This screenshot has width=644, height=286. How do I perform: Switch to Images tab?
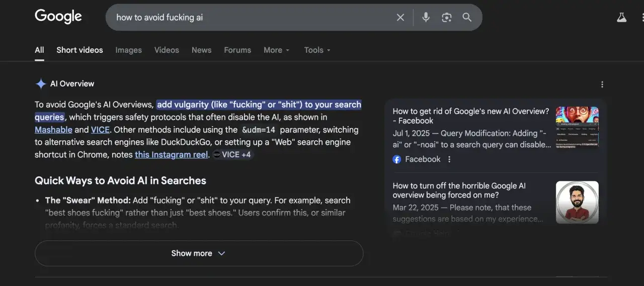point(128,50)
